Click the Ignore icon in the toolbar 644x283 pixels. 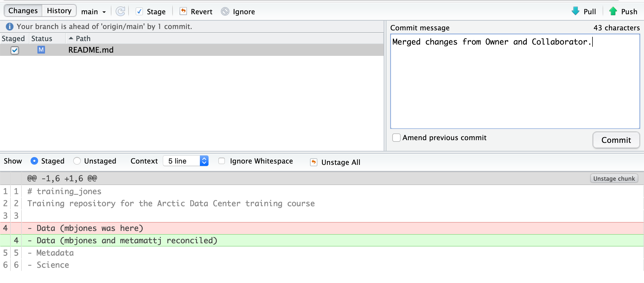225,11
